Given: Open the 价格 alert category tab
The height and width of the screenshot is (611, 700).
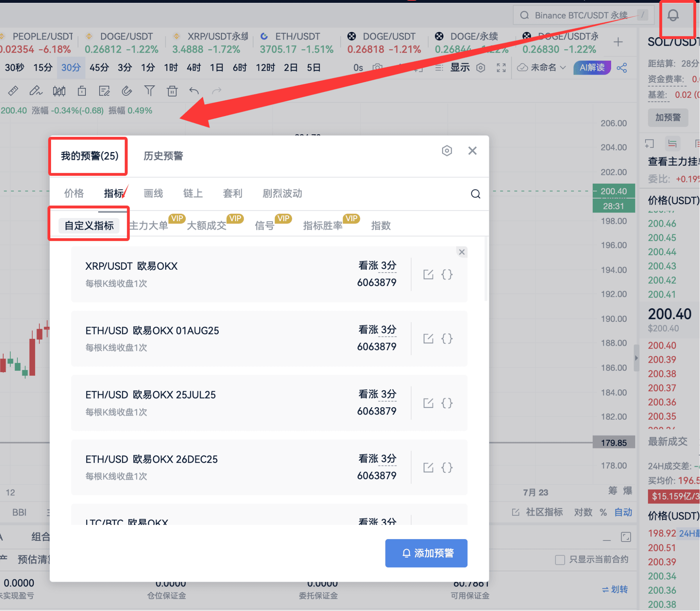Looking at the screenshot, I should pyautogui.click(x=74, y=193).
